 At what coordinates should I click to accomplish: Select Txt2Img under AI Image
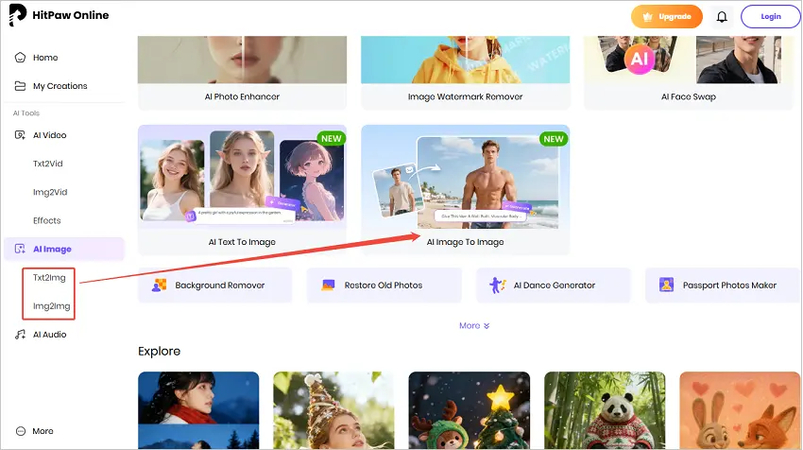click(x=49, y=277)
